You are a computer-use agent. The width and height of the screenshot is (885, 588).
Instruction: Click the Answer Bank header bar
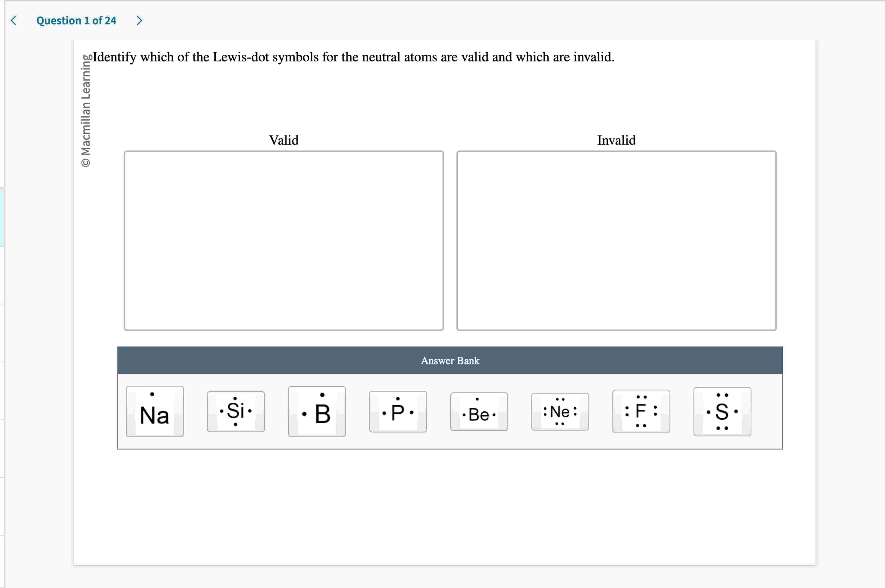click(x=450, y=360)
